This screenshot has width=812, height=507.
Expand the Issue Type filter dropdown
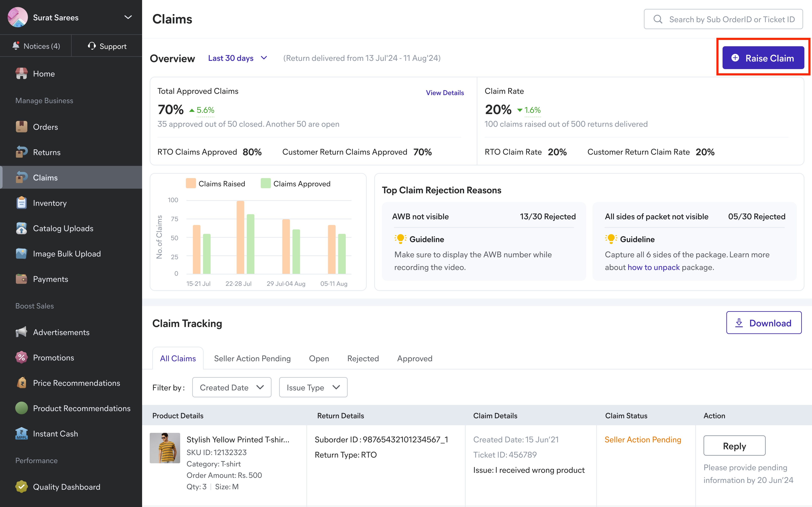tap(313, 387)
